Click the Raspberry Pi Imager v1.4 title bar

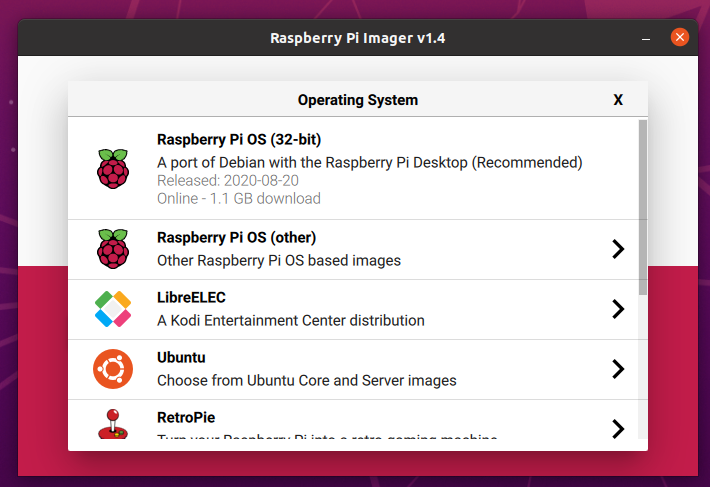click(x=358, y=38)
